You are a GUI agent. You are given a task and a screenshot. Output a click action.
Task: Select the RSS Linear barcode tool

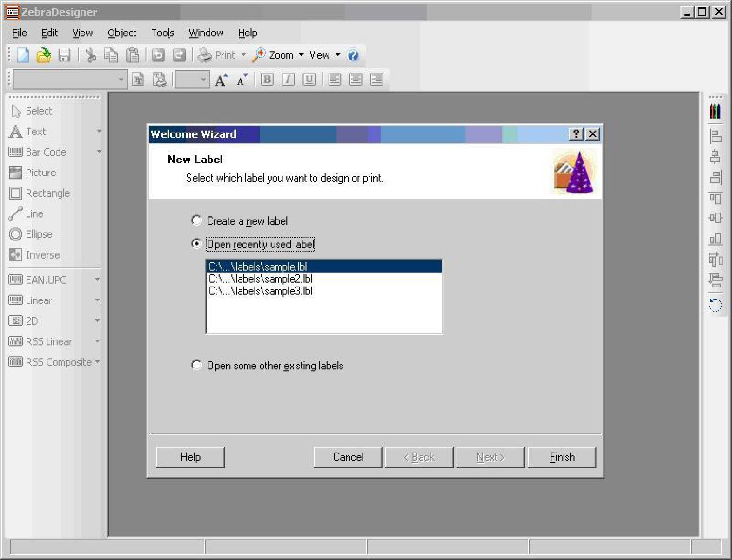click(40, 341)
